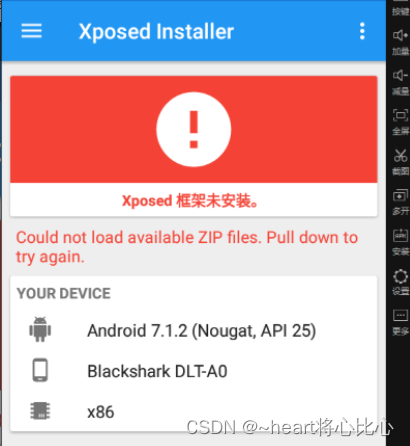410x446 pixels.
Task: Open multi-instance manager in sidebar
Action: [x=400, y=202]
